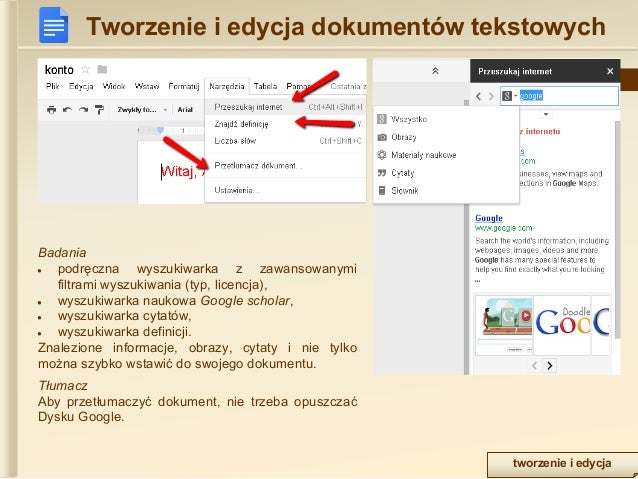The width and height of the screenshot is (638, 479).
Task: Click the research panel search field
Action: pos(559,96)
